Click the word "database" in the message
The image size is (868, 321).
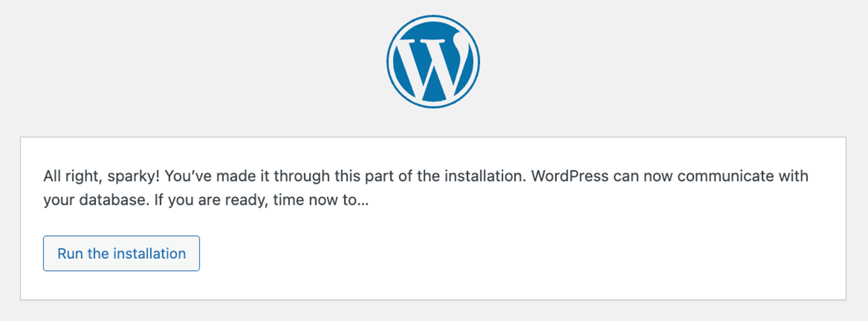point(114,200)
